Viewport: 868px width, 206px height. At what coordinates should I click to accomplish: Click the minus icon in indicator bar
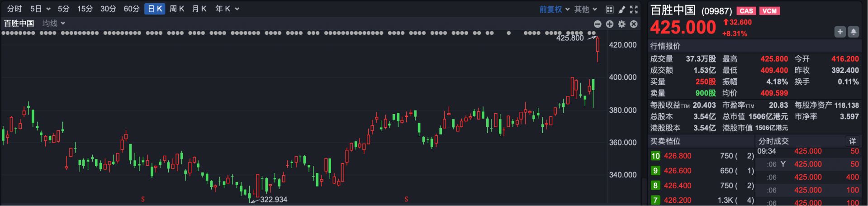598,24
